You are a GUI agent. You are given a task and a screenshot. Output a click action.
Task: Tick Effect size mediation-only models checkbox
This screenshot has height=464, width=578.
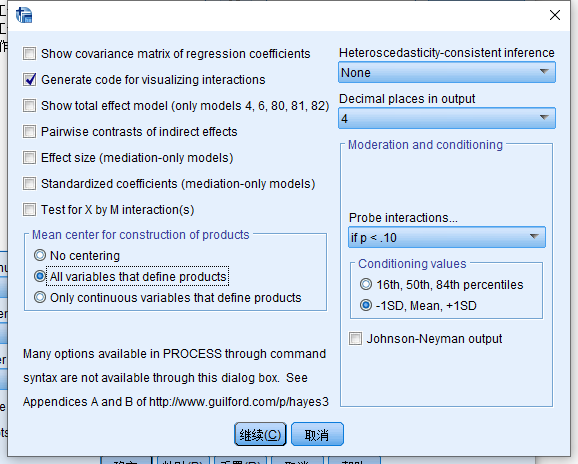(x=29, y=158)
